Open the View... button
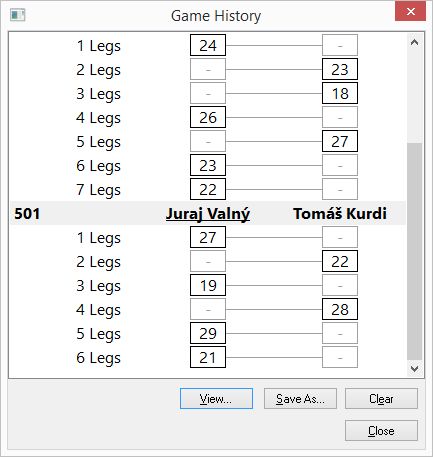 216,399
